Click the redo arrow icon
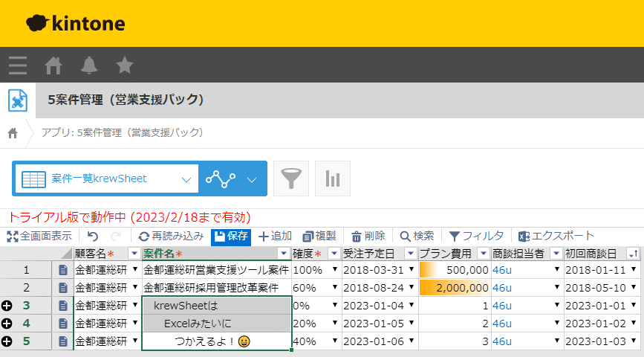 click(116, 236)
